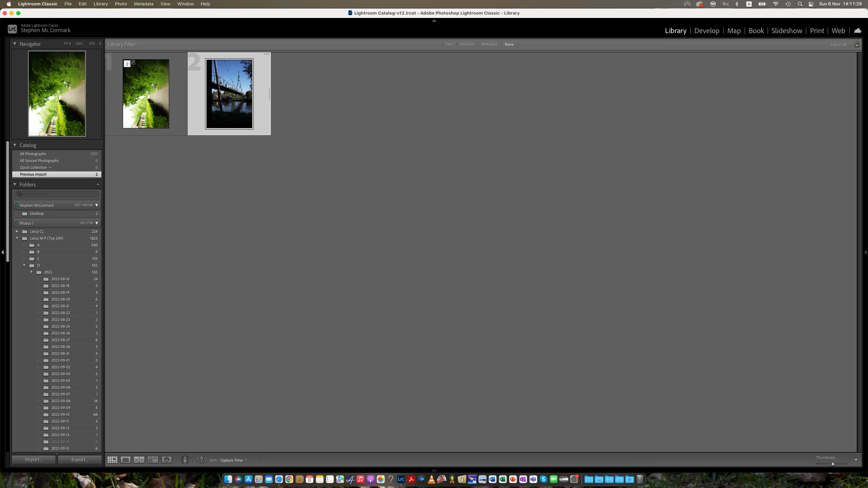Click the Import button
Image resolution: width=868 pixels, height=488 pixels.
(x=34, y=460)
